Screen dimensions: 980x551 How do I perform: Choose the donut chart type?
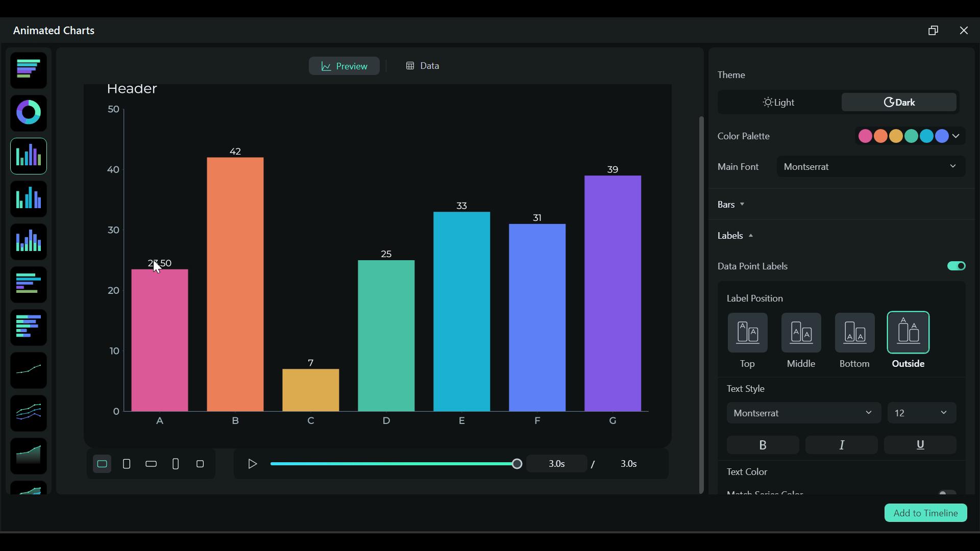(29, 113)
